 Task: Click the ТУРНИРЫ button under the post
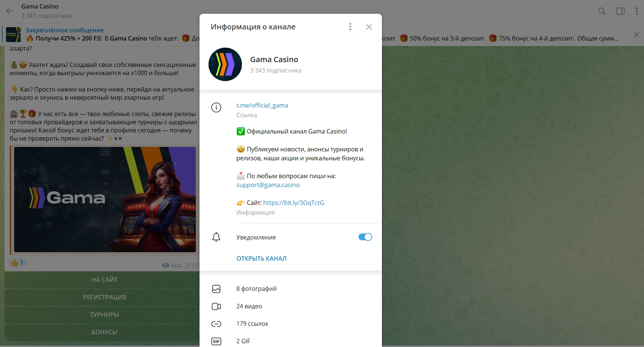tap(105, 315)
